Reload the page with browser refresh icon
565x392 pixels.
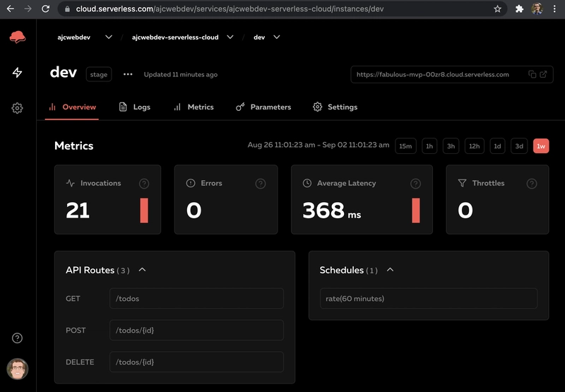pyautogui.click(x=45, y=8)
